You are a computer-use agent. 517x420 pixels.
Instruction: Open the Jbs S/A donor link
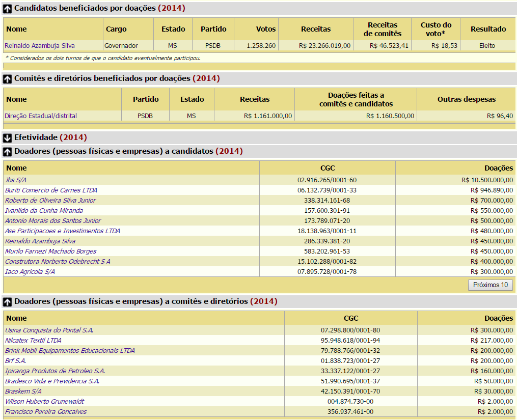pos(15,180)
